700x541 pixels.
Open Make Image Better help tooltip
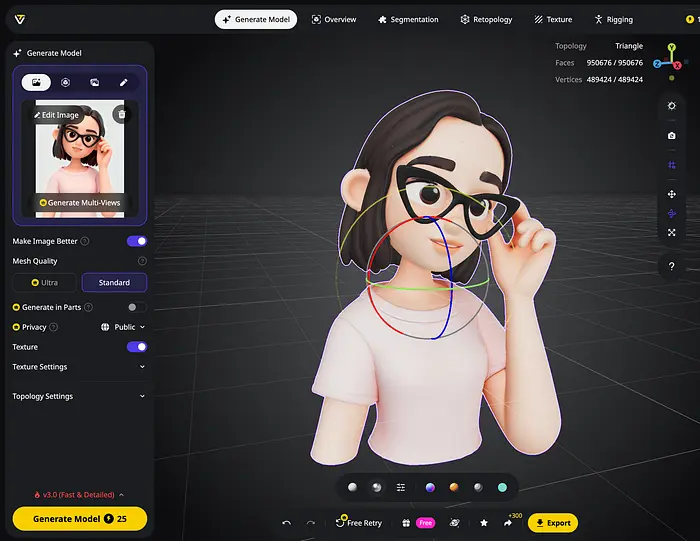point(85,241)
